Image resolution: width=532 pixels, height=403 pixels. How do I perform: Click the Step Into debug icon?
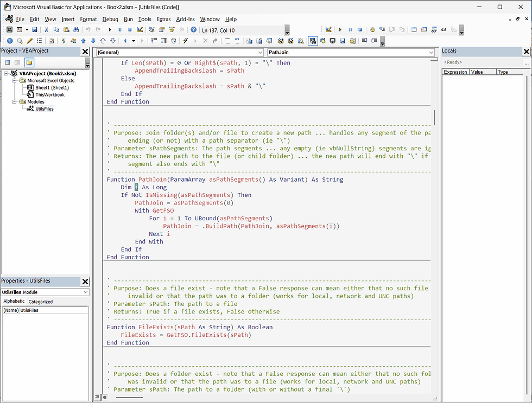click(382, 30)
